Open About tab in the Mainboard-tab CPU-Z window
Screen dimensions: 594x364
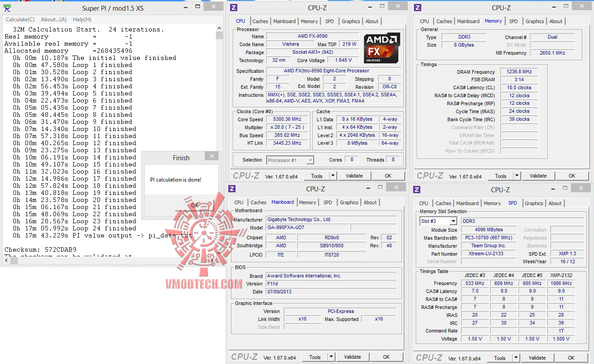click(x=371, y=202)
